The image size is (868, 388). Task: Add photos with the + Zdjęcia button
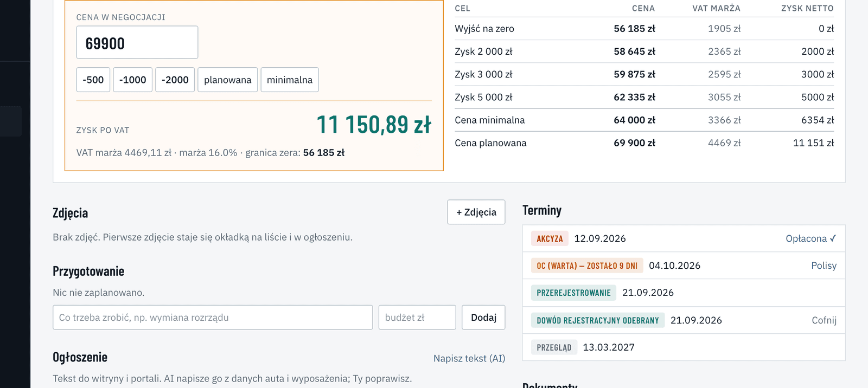coord(476,212)
